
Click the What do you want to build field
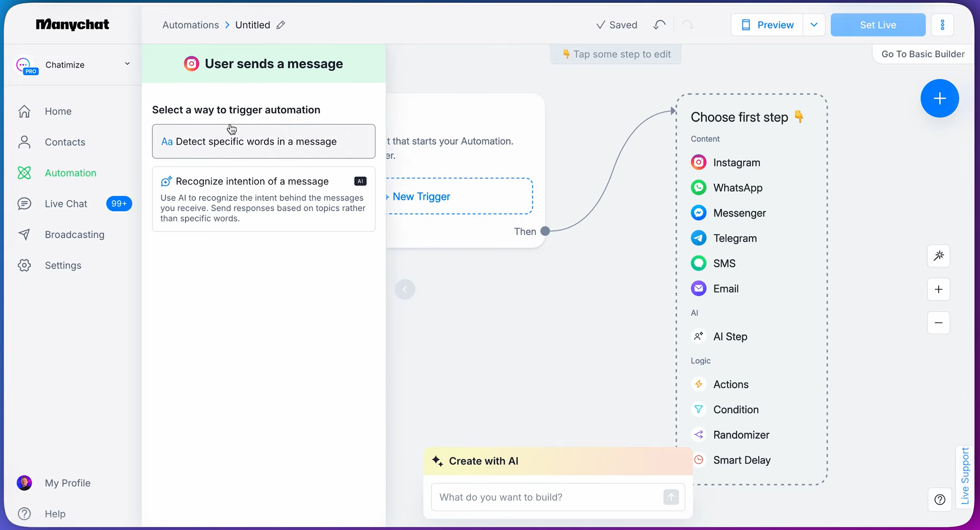[547, 497]
